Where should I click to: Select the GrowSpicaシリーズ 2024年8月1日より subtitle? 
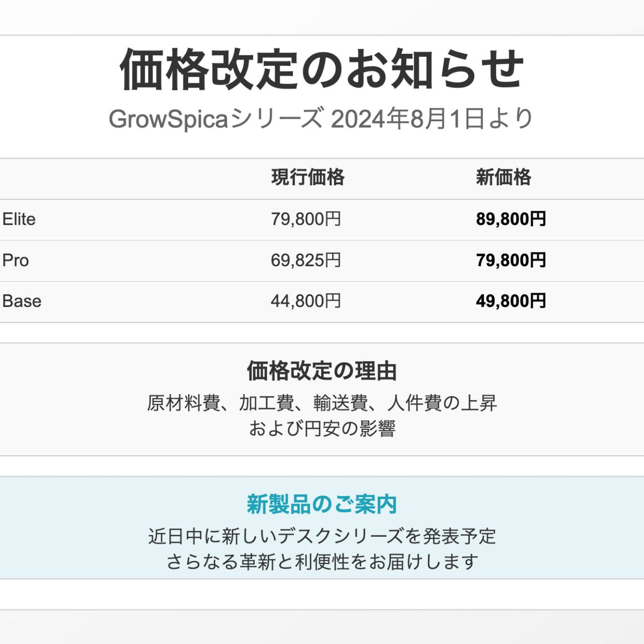point(321,119)
